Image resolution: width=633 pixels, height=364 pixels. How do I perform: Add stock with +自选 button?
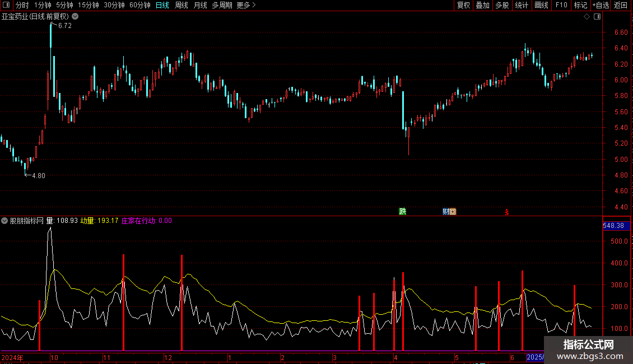[x=601, y=5]
